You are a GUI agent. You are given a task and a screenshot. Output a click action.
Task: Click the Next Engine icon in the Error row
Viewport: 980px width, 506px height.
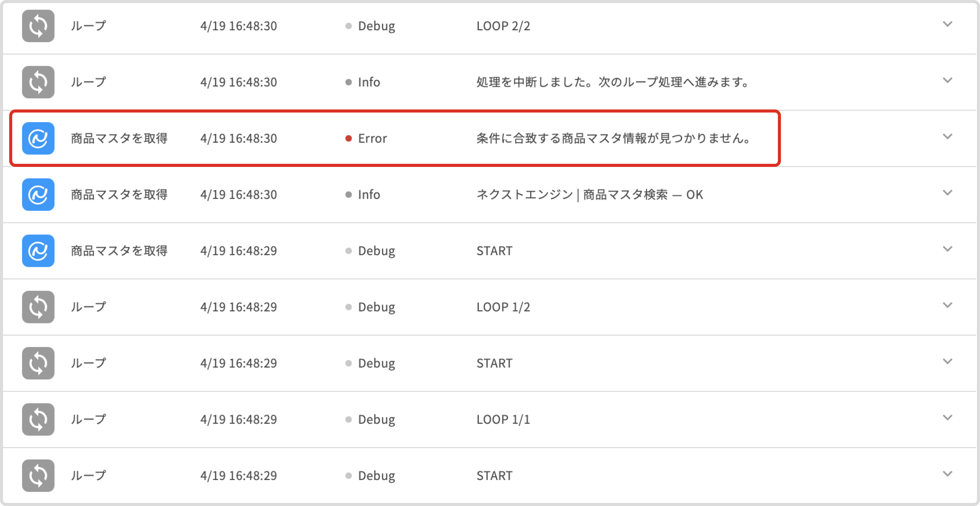38,139
